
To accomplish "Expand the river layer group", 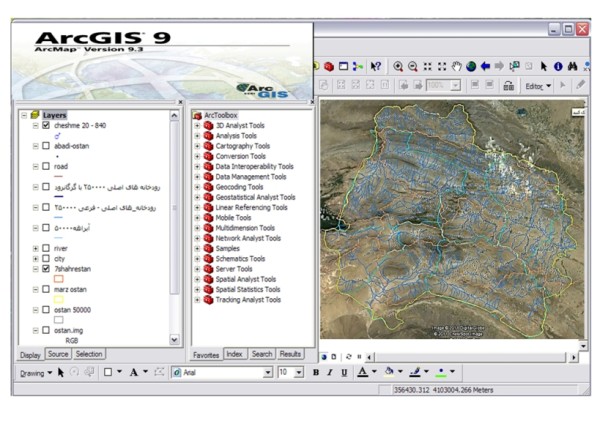I will [x=36, y=248].
